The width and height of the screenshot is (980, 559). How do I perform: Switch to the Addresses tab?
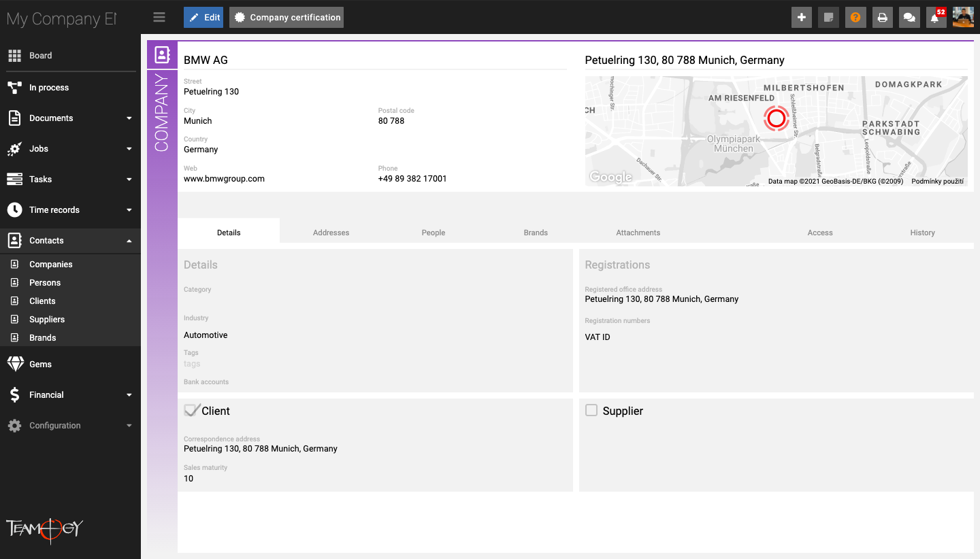click(331, 233)
